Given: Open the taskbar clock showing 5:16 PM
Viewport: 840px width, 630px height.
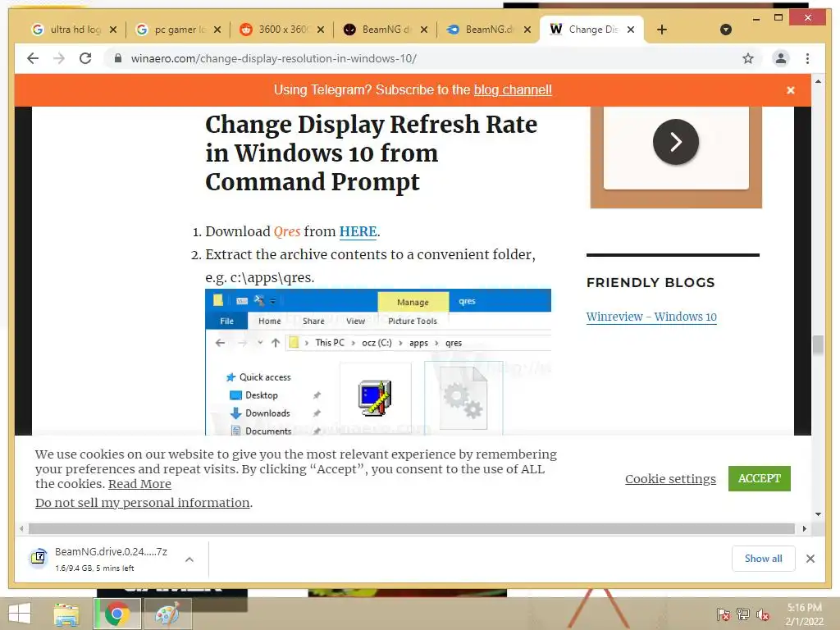Looking at the screenshot, I should [804, 614].
